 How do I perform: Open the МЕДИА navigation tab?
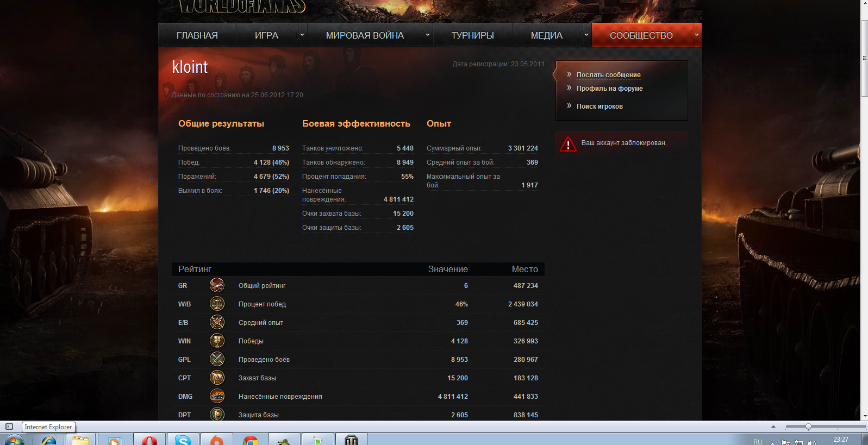click(546, 35)
